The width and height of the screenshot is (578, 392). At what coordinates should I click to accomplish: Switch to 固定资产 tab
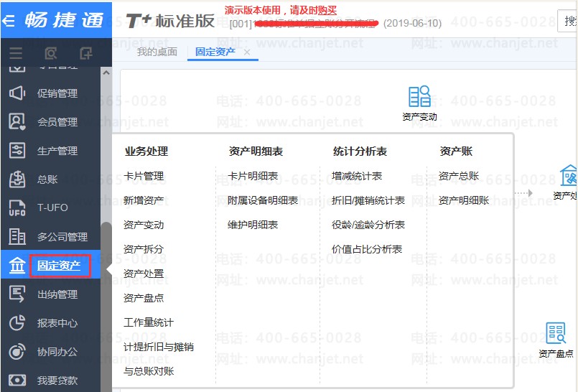[x=215, y=52]
